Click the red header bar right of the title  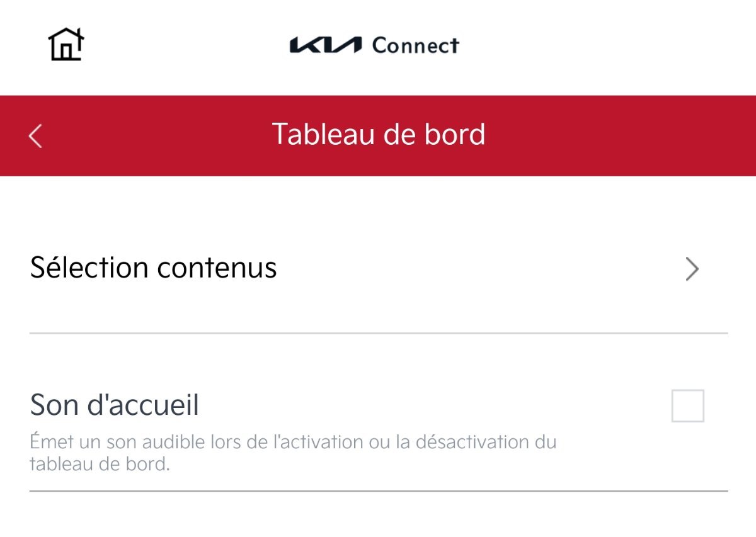[x=621, y=135]
